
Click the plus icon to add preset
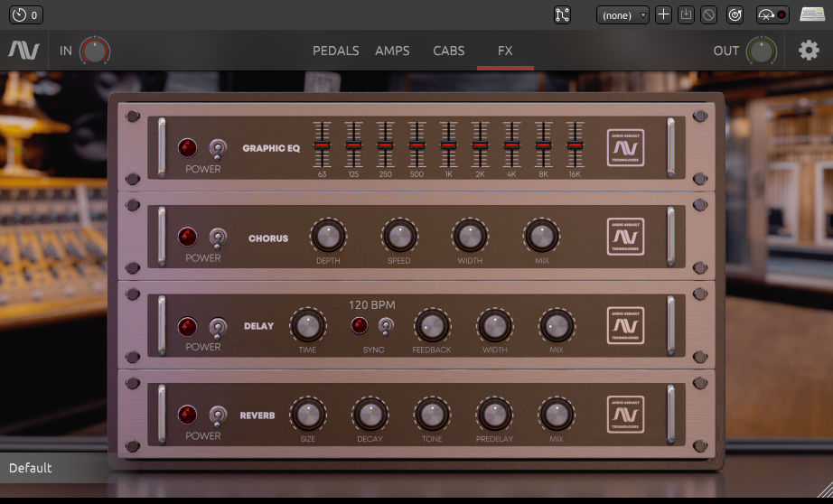(x=663, y=15)
